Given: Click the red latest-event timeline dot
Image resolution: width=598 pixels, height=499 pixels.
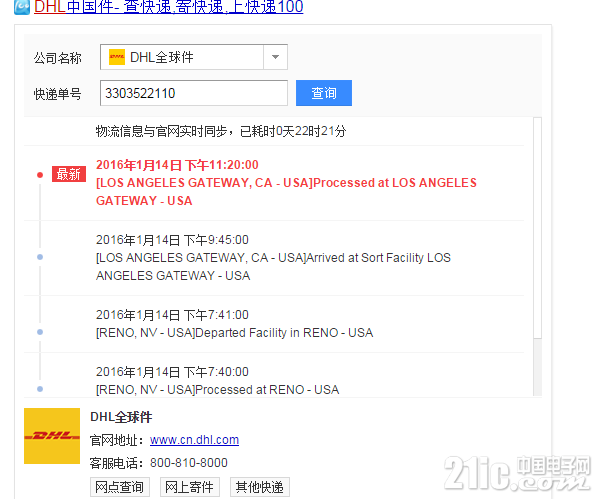Looking at the screenshot, I should (x=40, y=175).
